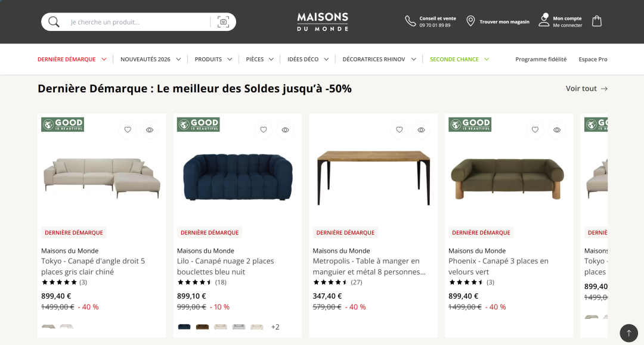
Task: Open Idées Déco menu item
Action: click(x=303, y=60)
